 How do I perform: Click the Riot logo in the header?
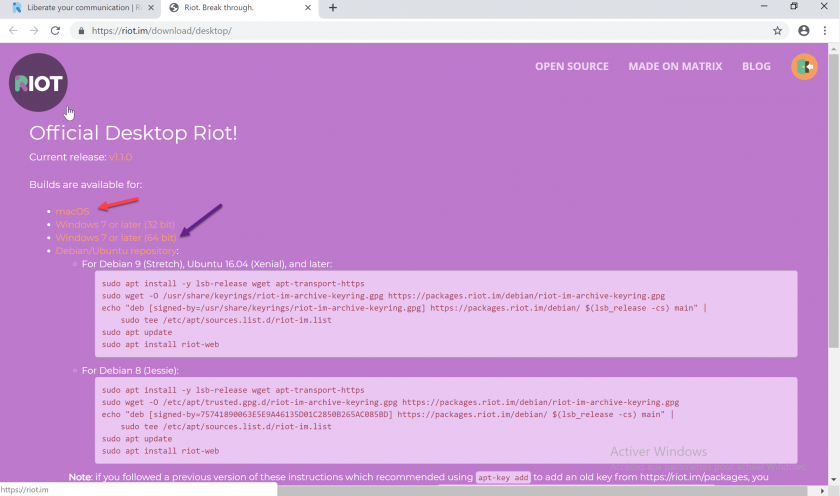38,82
